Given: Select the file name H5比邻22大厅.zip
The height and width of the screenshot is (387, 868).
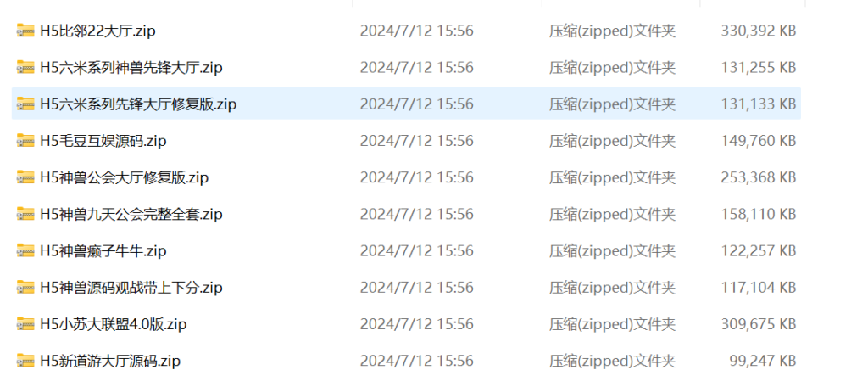Looking at the screenshot, I should click(97, 31).
